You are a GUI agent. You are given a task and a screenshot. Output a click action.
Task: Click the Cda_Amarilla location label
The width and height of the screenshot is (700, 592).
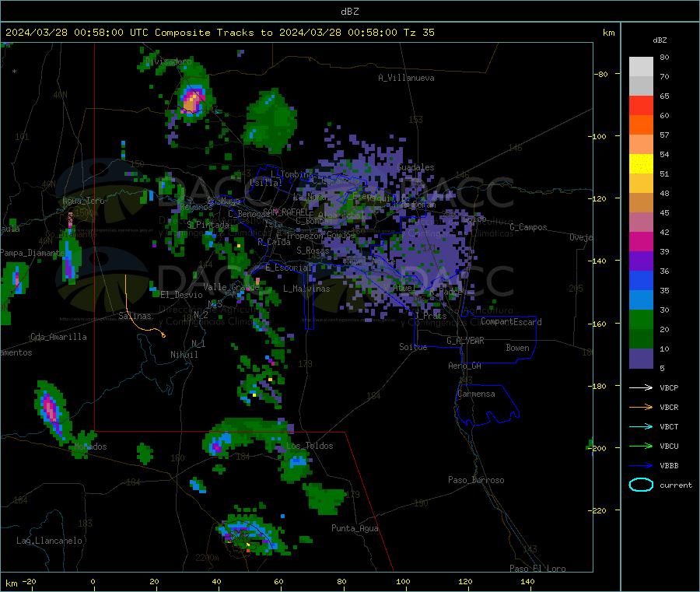pyautogui.click(x=58, y=337)
